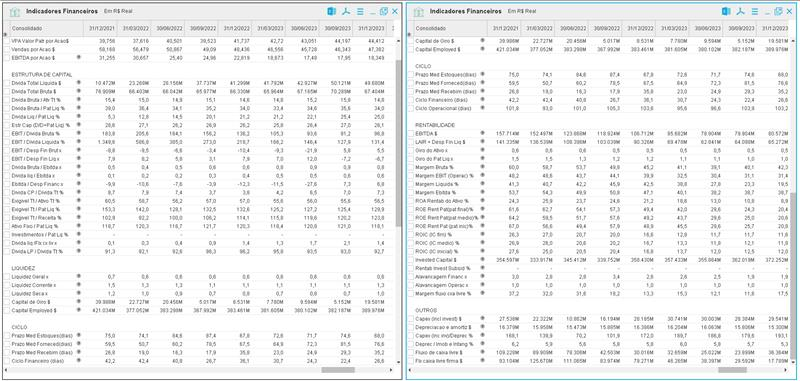Tick checkbox for ROA Rentab do Ativo %

point(411,200)
